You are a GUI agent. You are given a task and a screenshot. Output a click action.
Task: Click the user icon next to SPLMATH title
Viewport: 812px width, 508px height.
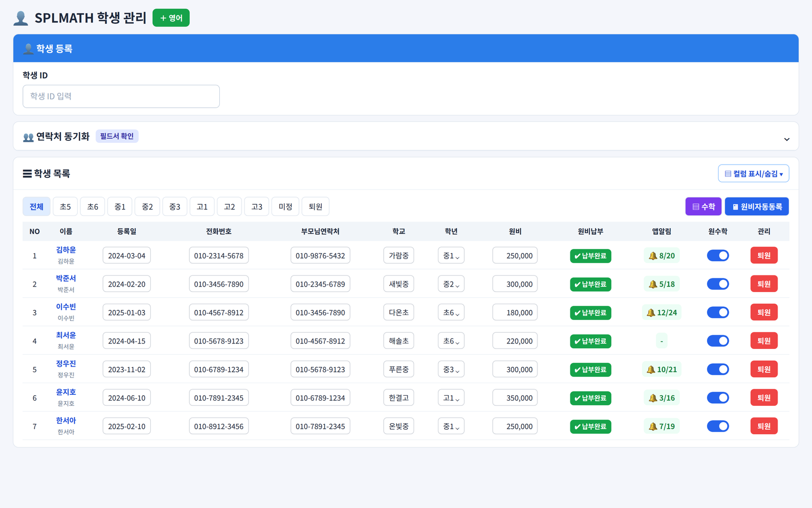(21, 18)
